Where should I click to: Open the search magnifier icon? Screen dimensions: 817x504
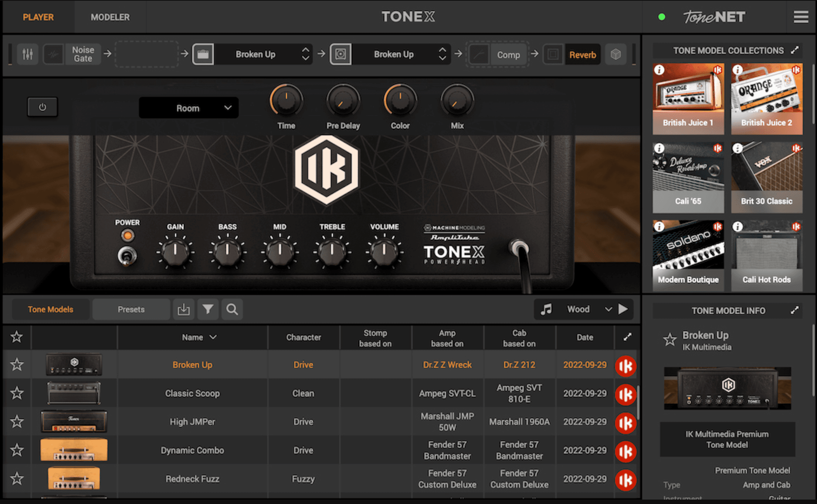pos(232,309)
